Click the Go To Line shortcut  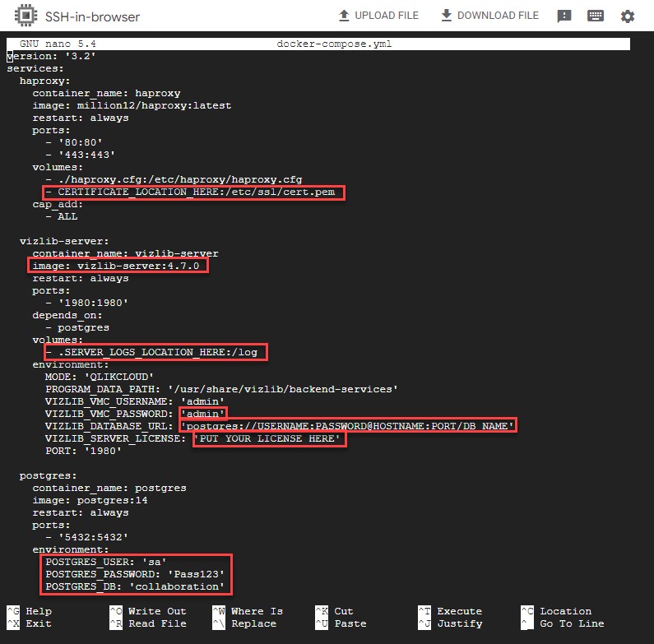pyautogui.click(x=563, y=623)
